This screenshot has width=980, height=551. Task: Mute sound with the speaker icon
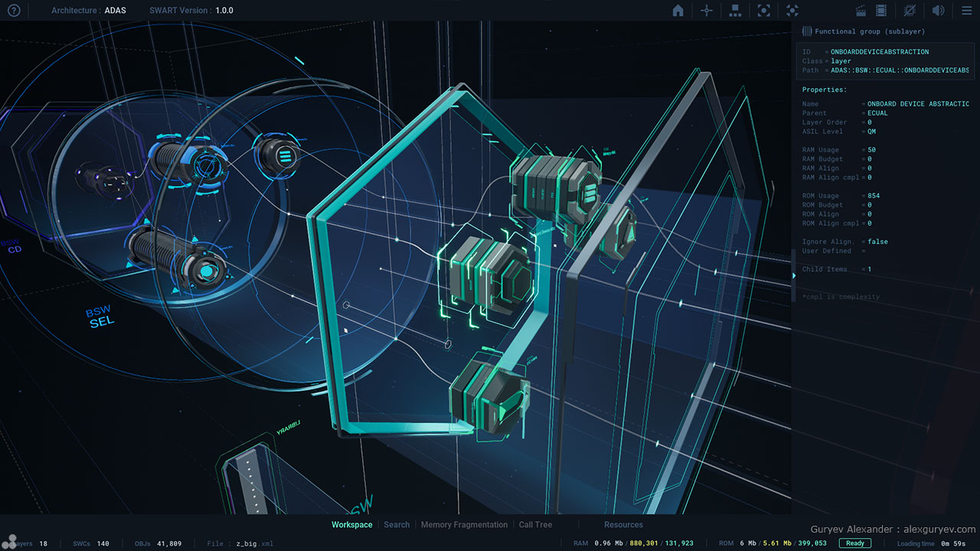point(938,11)
